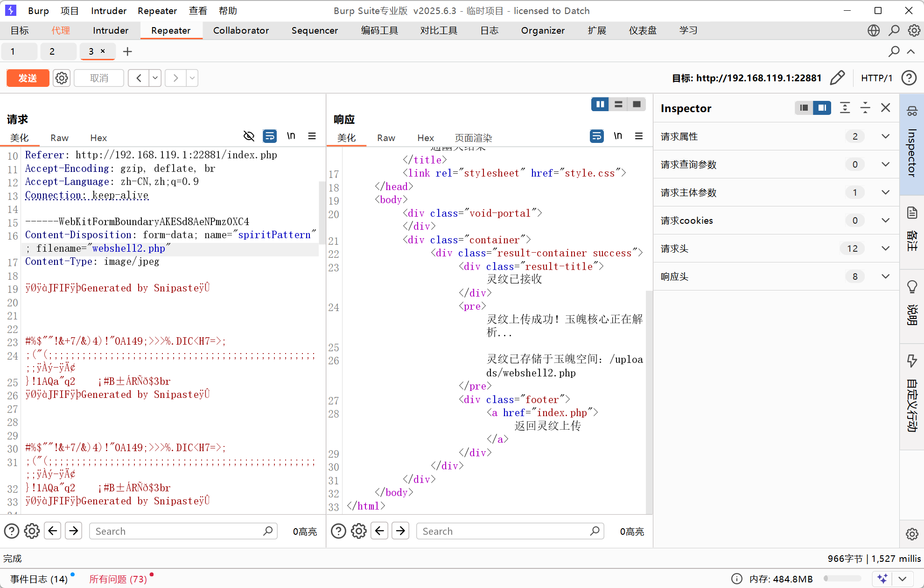Click the memory usage bar in status bar
This screenshot has width=924, height=588.
tap(842, 579)
